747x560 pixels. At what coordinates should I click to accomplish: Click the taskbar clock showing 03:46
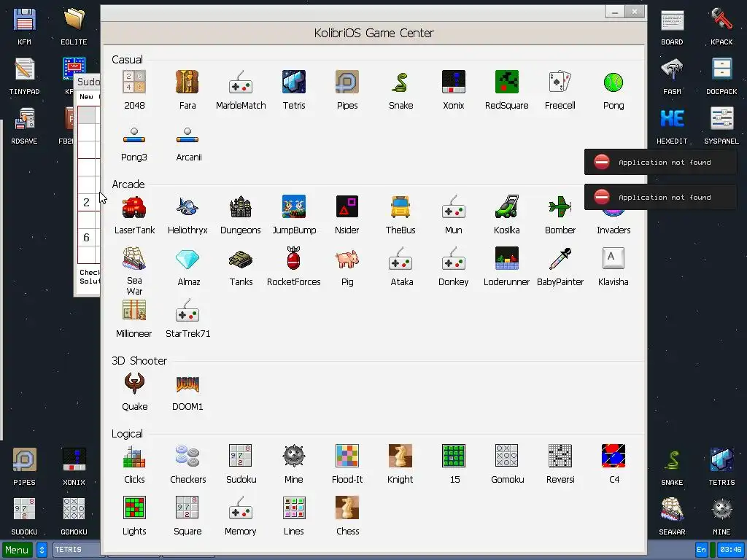pyautogui.click(x=730, y=550)
